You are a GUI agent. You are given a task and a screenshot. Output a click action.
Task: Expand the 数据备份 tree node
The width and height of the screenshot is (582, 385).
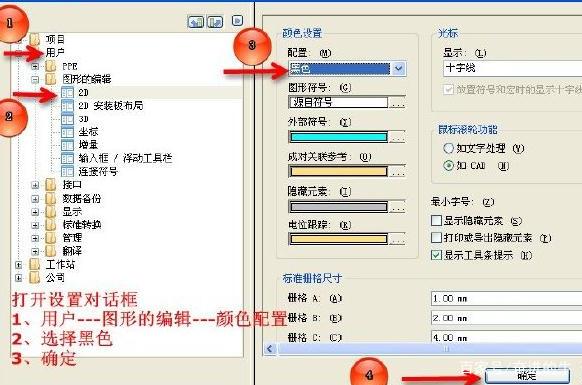(x=35, y=199)
